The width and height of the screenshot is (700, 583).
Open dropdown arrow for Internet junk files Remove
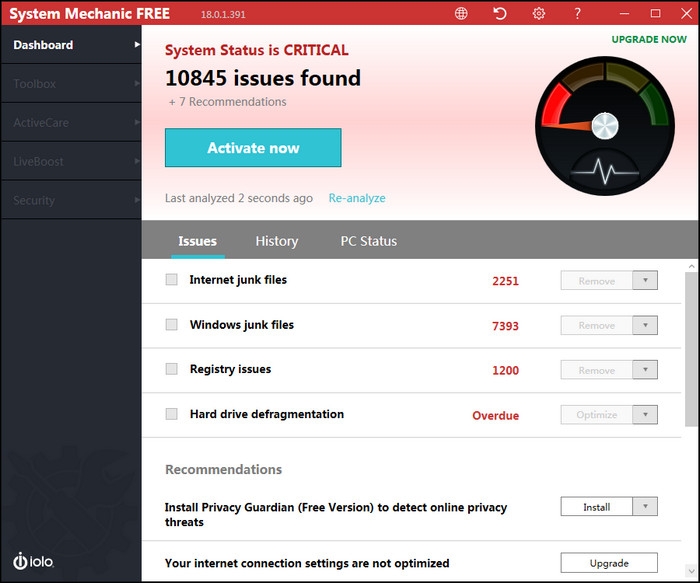click(x=645, y=280)
